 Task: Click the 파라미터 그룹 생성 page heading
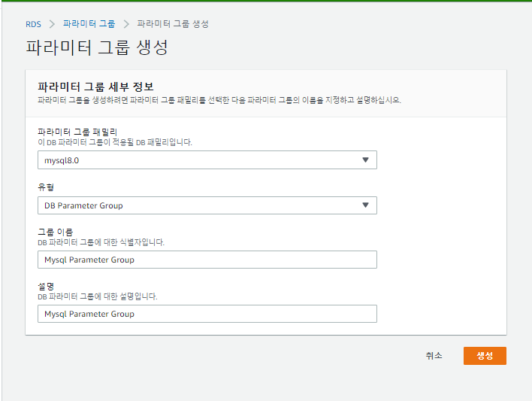point(97,47)
